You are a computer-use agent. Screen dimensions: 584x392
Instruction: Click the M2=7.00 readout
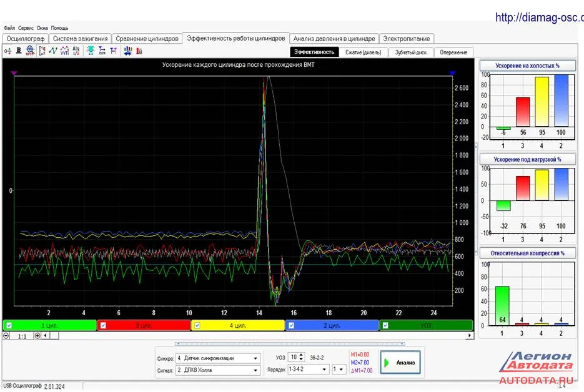[x=360, y=363]
